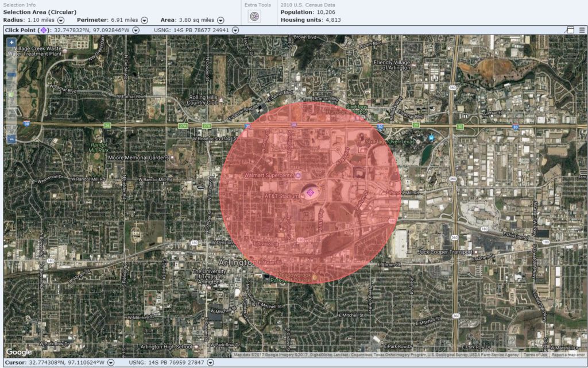Viewport: 588px width, 368px height.
Task: Zoom in with the plus button
Action: coord(11,43)
